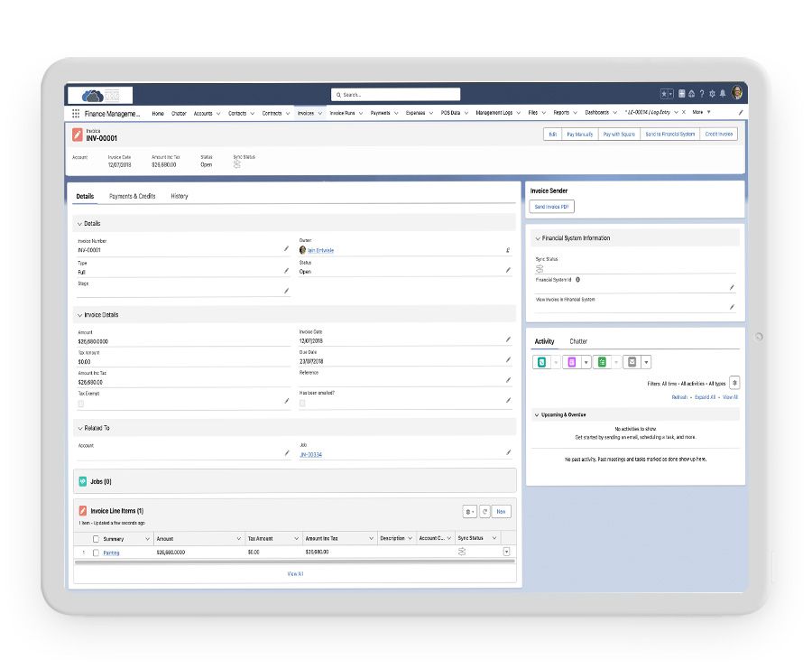The image size is (812, 669).
Task: Collapse the Financial System Information section
Action: pyautogui.click(x=538, y=238)
